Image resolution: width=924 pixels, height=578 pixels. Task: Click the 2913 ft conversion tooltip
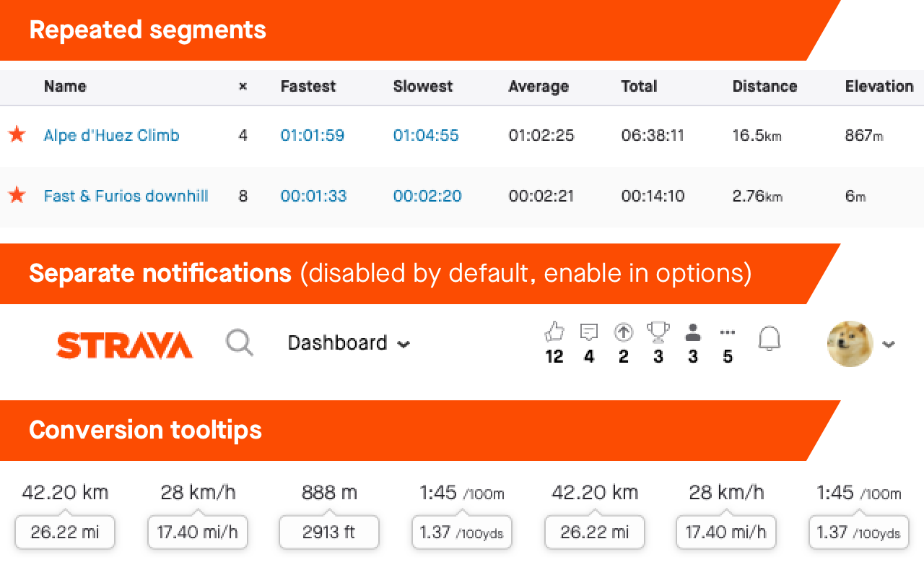tap(328, 532)
